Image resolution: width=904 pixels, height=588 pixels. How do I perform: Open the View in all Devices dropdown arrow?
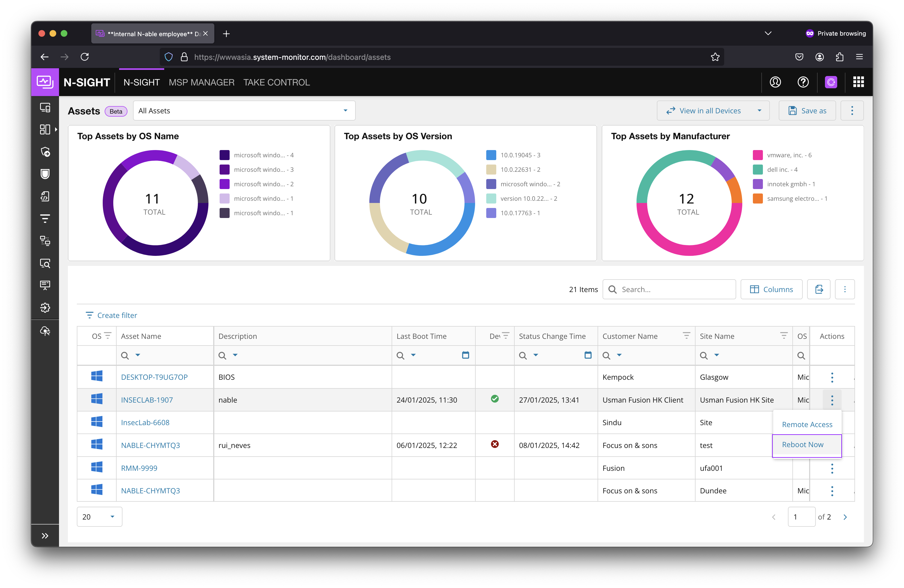[760, 111]
